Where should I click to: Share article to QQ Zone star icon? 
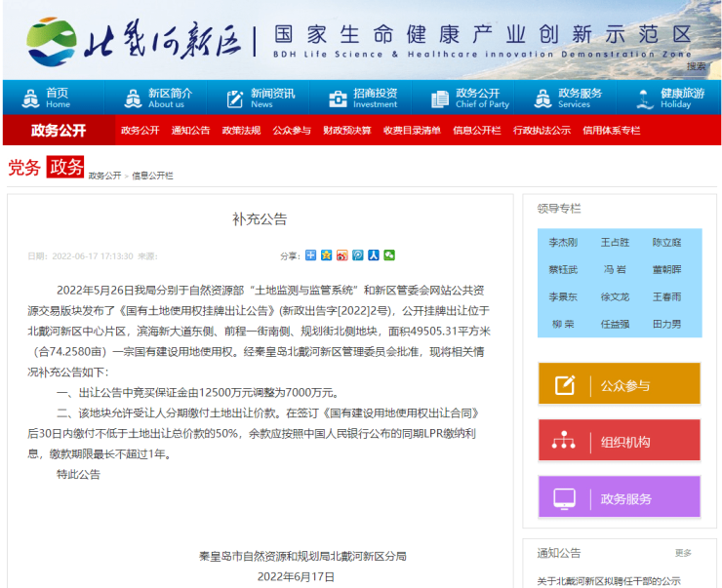click(x=326, y=255)
